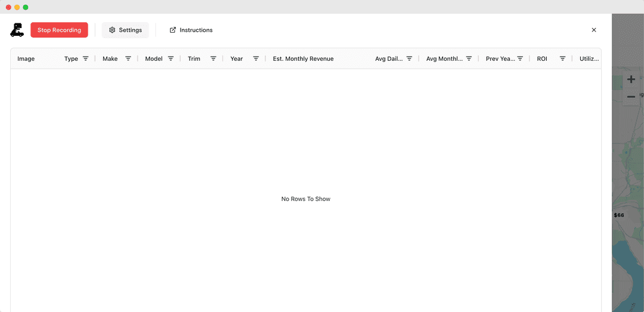
Task: Open the Year column filter menu
Action: [x=256, y=58]
